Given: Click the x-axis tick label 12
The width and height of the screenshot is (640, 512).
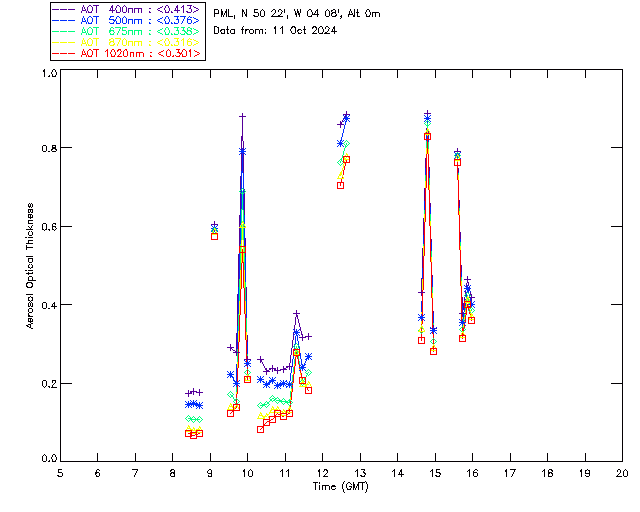Looking at the screenshot, I should (322, 473).
